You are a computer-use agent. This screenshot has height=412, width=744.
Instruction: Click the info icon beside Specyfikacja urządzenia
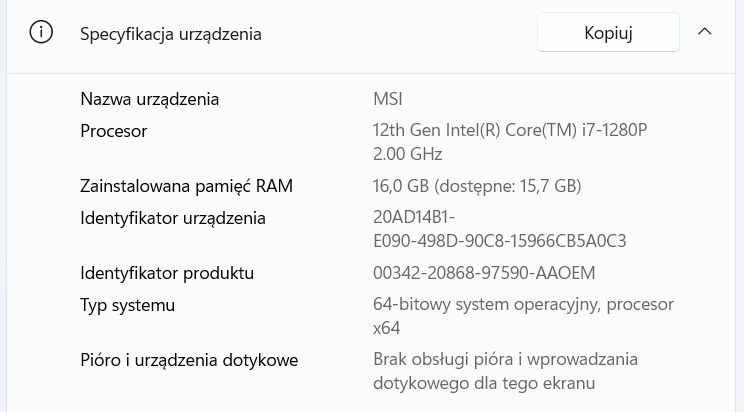coord(41,32)
